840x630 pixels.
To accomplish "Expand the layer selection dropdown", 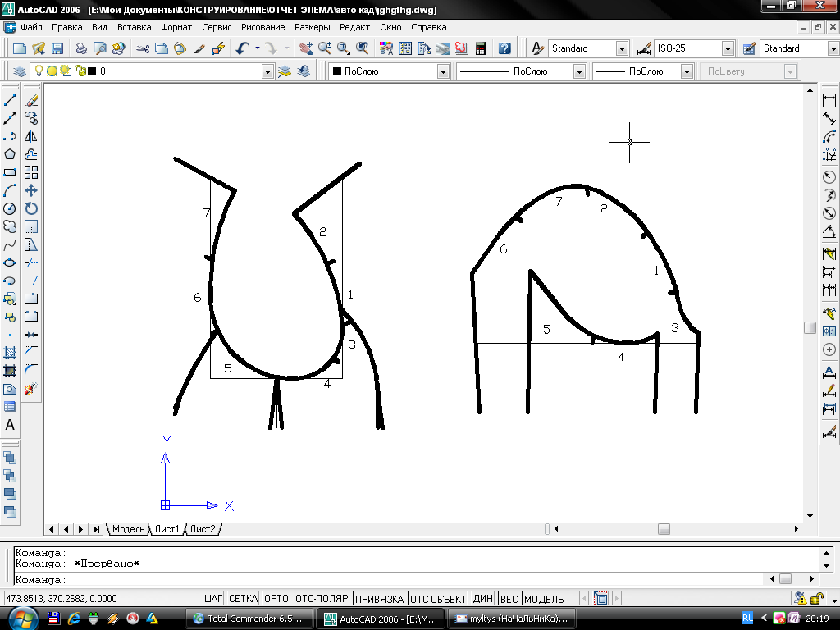I will (267, 71).
